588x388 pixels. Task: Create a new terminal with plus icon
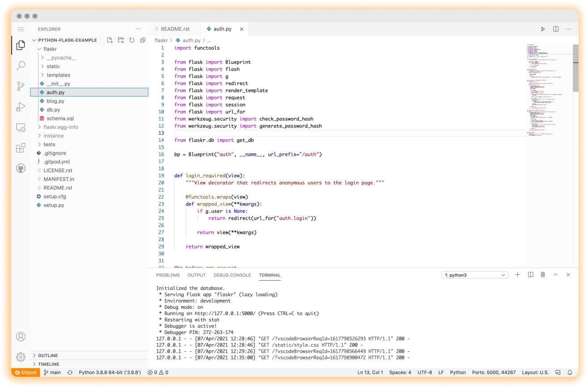[518, 275]
